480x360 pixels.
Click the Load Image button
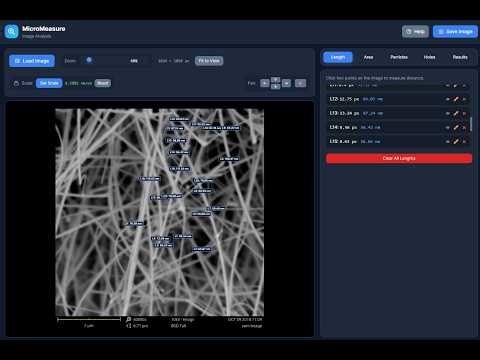[32, 61]
